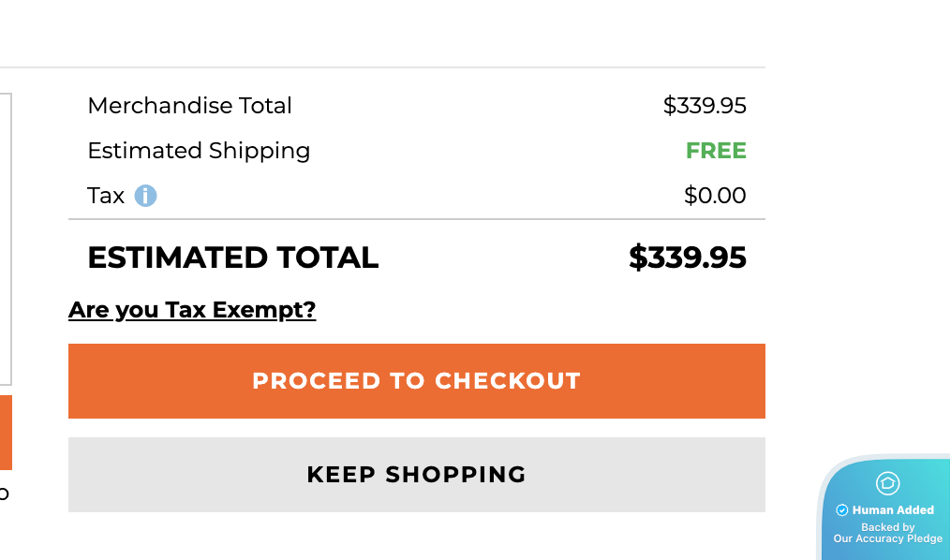Click the green FREE shipping value
Image resolution: width=950 pixels, height=560 pixels.
coord(716,151)
